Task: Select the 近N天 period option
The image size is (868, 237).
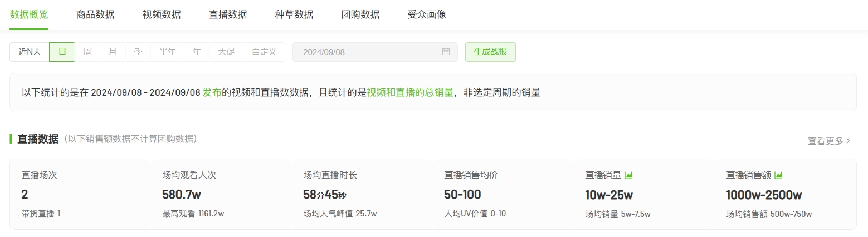Action: pos(30,52)
